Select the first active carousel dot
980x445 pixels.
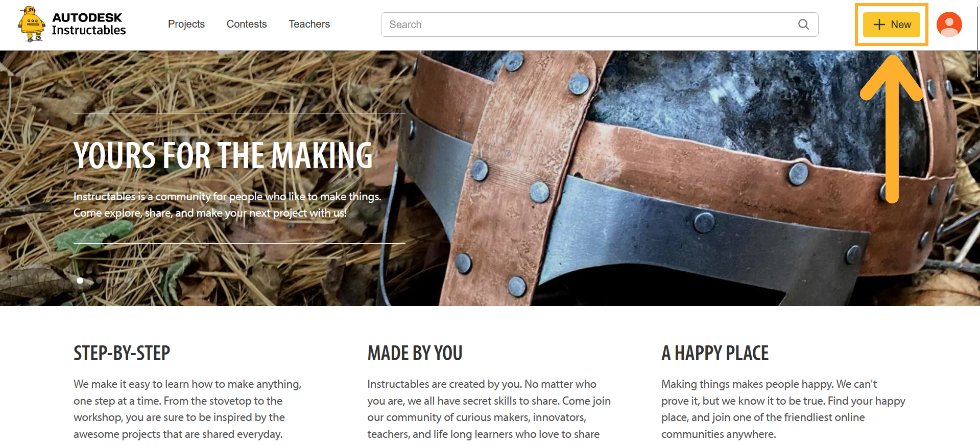(80, 280)
